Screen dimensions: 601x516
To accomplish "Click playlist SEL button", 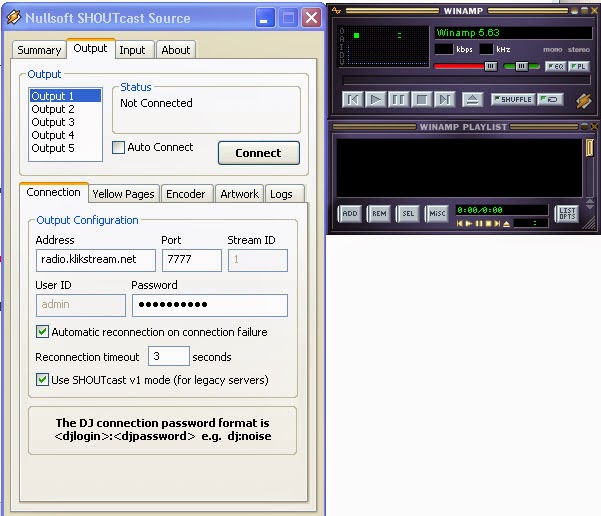I will click(x=408, y=214).
